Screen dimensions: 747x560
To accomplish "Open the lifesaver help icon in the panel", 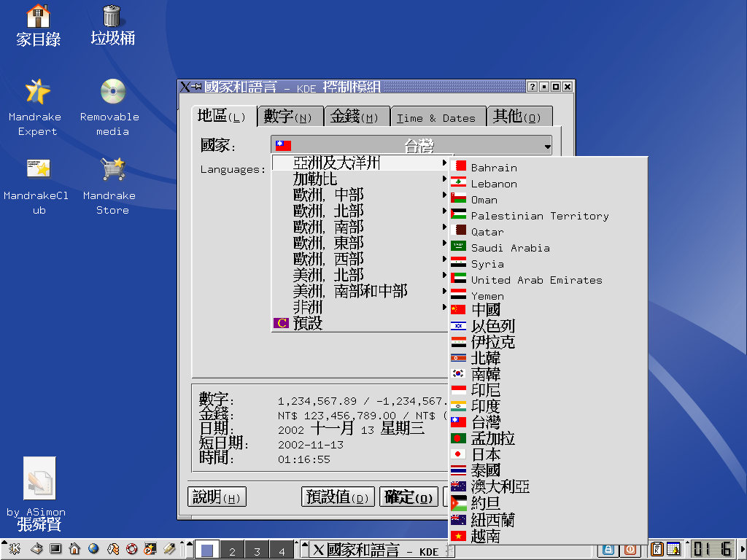I will point(131,549).
